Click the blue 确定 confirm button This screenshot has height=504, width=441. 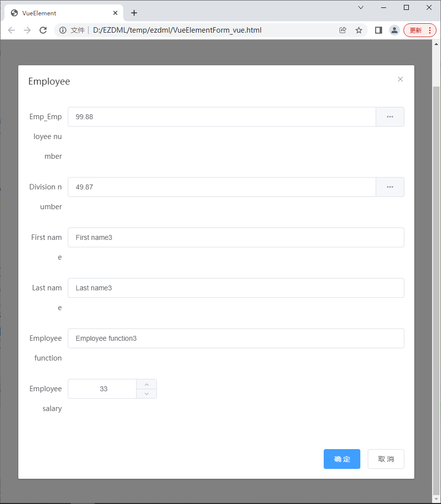click(342, 459)
